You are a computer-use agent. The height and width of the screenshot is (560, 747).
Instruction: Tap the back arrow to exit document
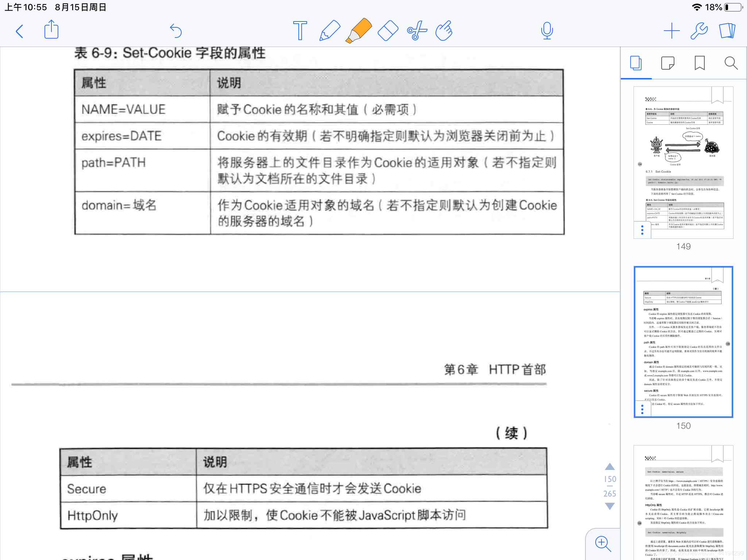(20, 31)
